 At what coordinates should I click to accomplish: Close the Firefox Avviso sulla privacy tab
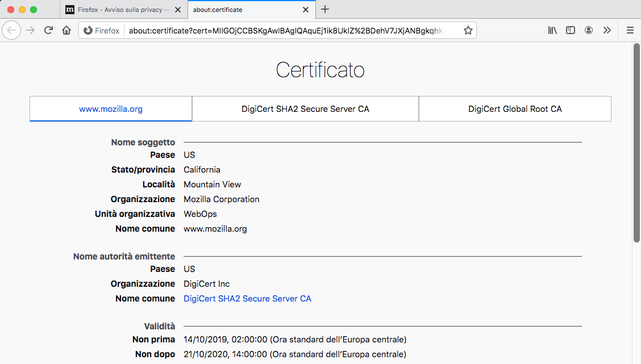(x=178, y=10)
